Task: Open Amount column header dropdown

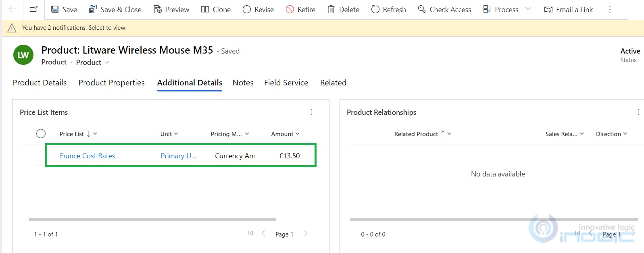Action: tap(285, 134)
